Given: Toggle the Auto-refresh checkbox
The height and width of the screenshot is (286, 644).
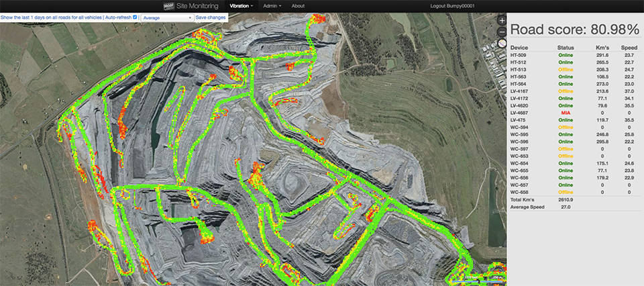Looking at the screenshot, I should pyautogui.click(x=135, y=17).
